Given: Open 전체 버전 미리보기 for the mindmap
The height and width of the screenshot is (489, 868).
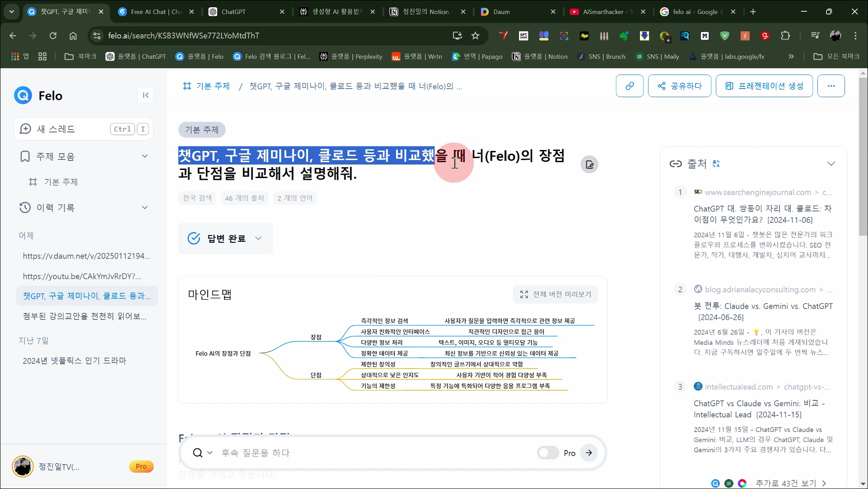Looking at the screenshot, I should pyautogui.click(x=555, y=294).
